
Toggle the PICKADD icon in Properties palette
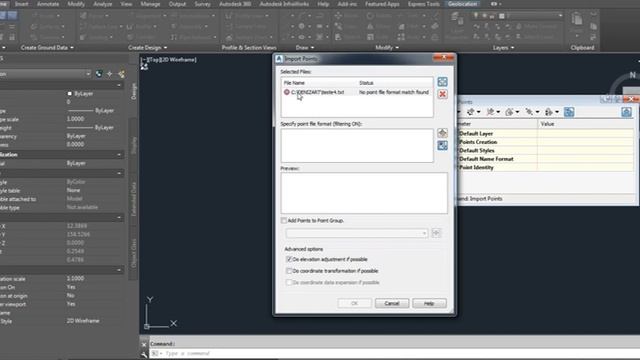(98, 74)
